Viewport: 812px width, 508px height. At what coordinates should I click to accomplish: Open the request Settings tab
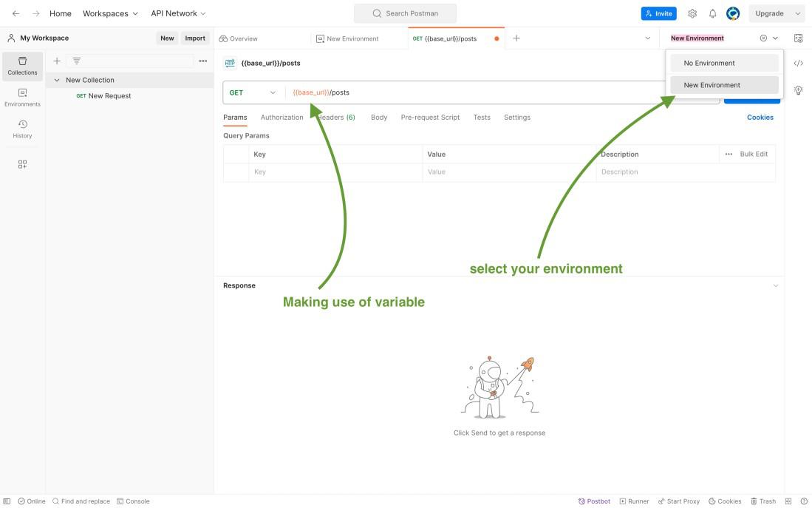(516, 118)
